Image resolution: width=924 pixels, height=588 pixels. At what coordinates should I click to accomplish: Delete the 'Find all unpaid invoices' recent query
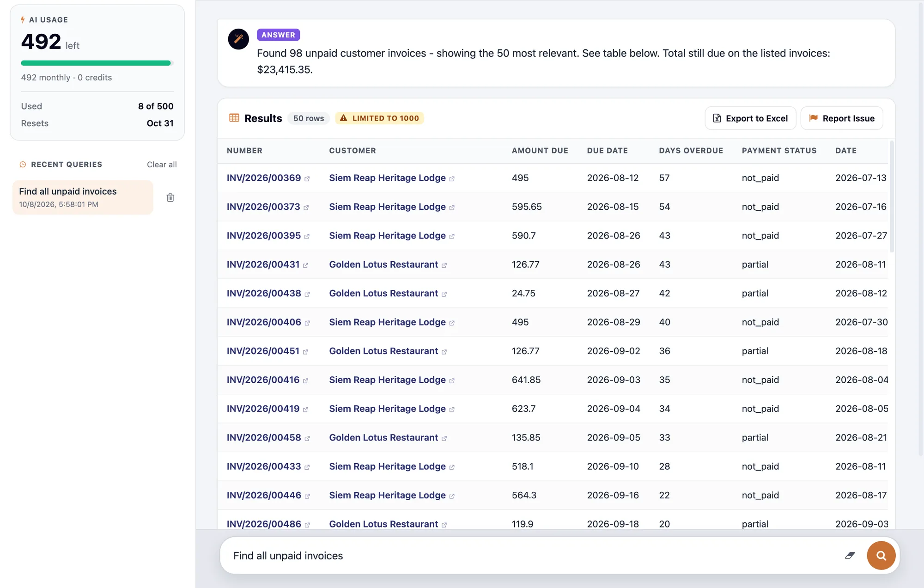click(x=170, y=198)
